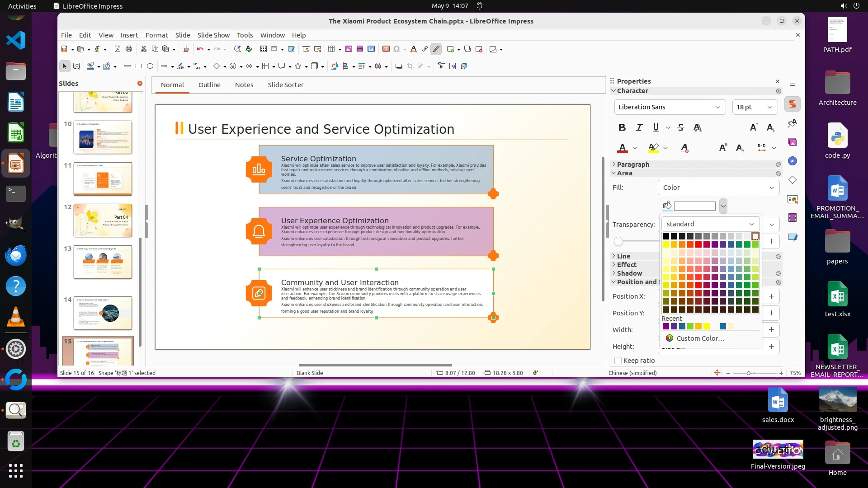
Task: Click the Bold formatting icon
Action: (x=622, y=127)
